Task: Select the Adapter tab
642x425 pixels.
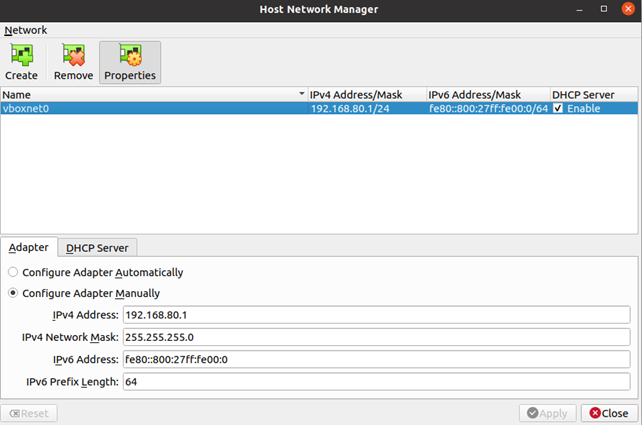Action: (x=29, y=247)
